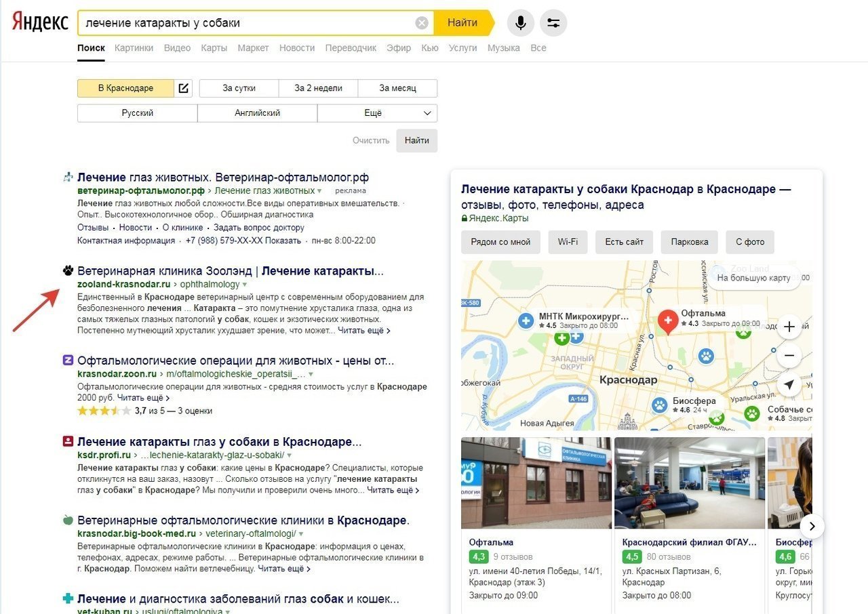Expand Читать ещё in profi.ru snippet
Screen dimensions: 868x614
393,490
